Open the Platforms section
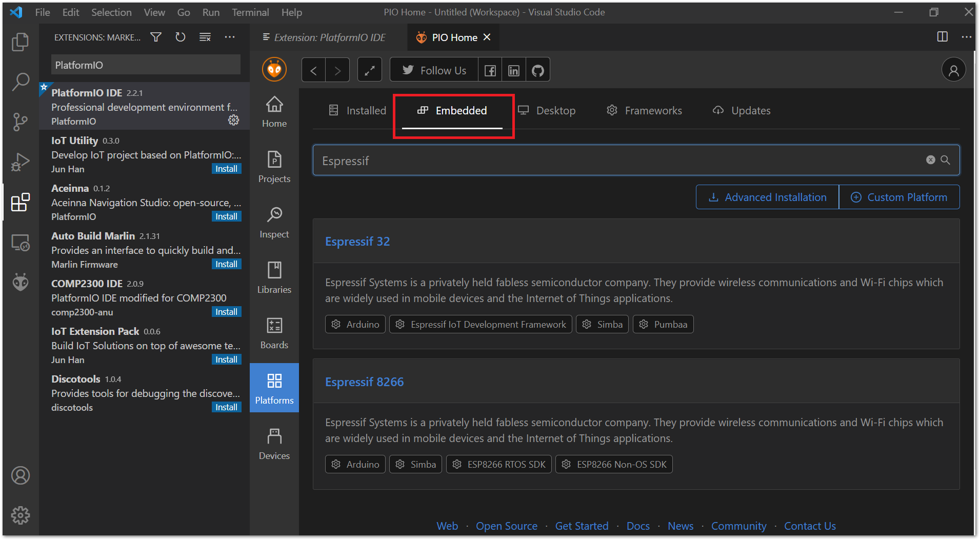The image size is (980, 540). [x=274, y=388]
